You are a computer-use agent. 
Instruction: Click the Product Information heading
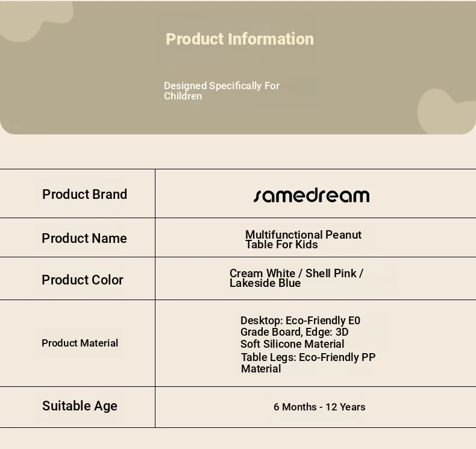(240, 39)
